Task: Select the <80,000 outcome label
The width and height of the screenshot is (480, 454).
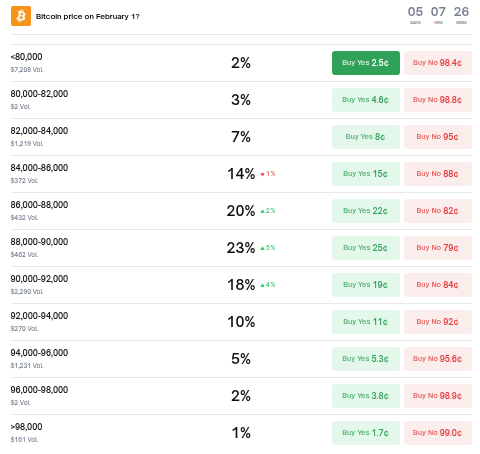Action: (26, 57)
